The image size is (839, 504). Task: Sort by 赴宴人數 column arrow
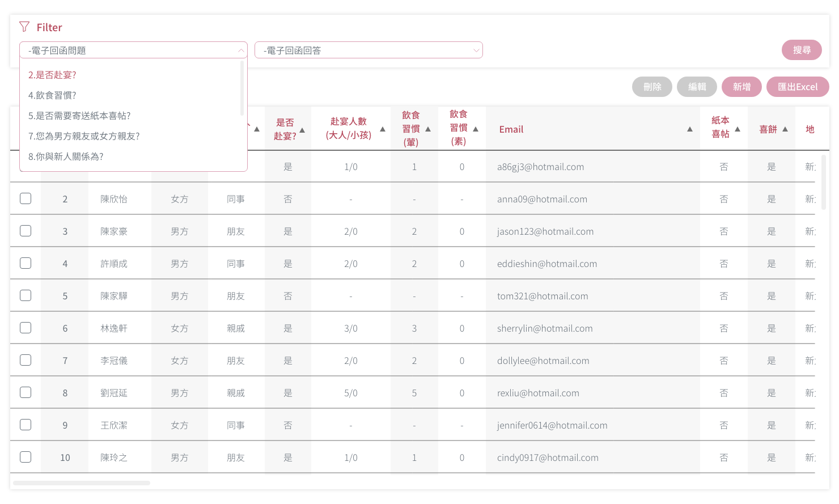point(383,129)
